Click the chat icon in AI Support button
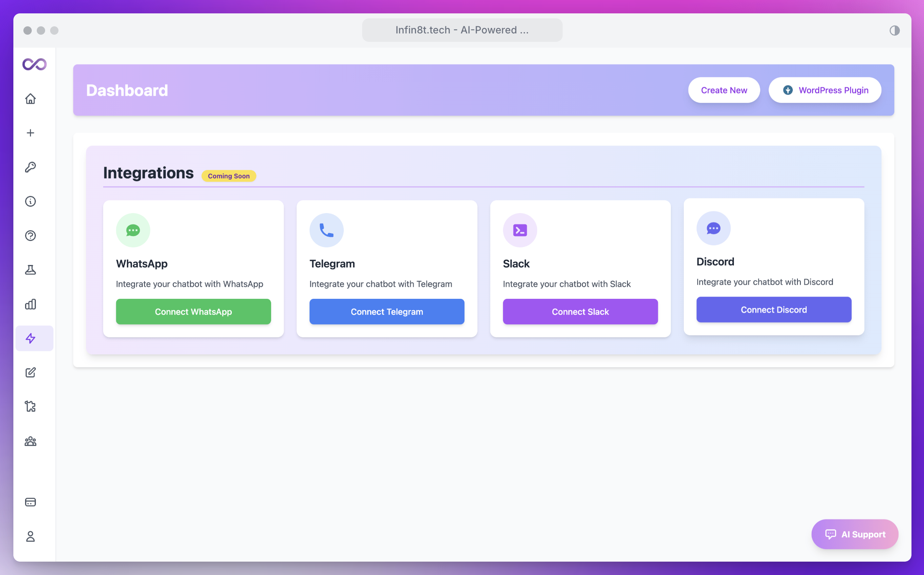 pos(830,534)
